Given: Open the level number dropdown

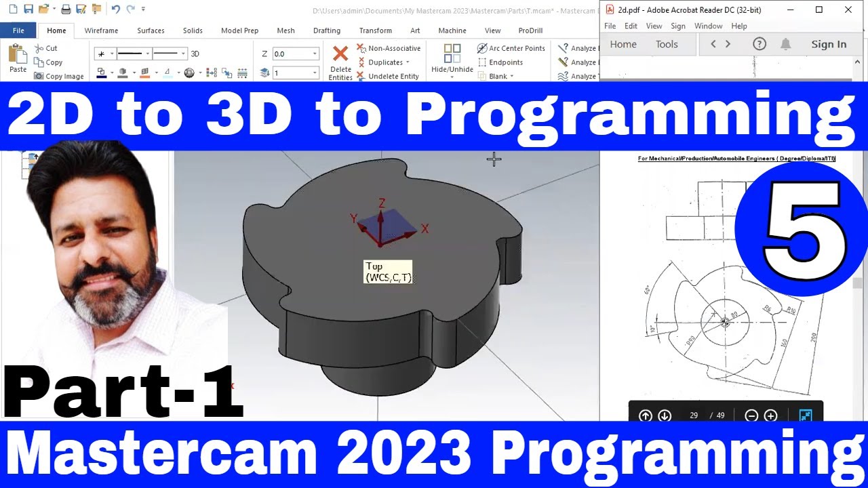Looking at the screenshot, I should (315, 73).
